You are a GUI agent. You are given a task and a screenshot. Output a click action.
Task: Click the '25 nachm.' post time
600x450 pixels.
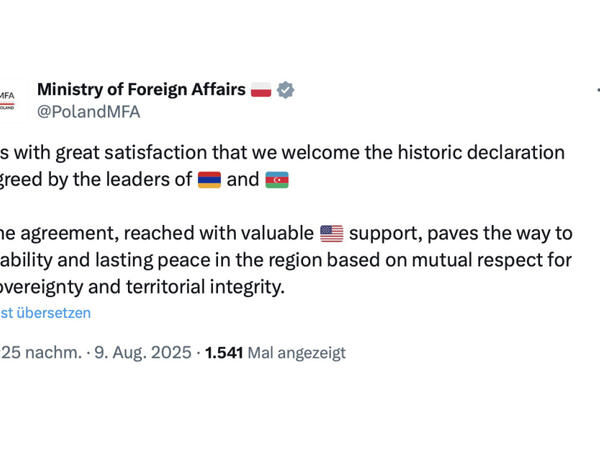tap(41, 352)
